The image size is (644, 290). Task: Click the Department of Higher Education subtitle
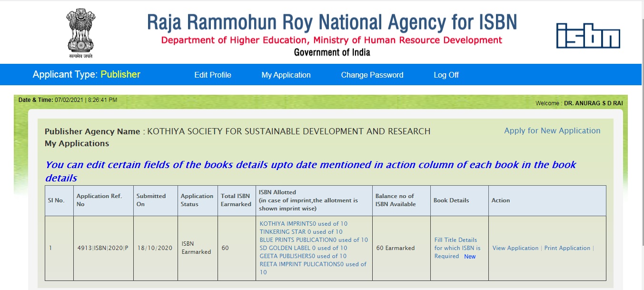tap(332, 40)
